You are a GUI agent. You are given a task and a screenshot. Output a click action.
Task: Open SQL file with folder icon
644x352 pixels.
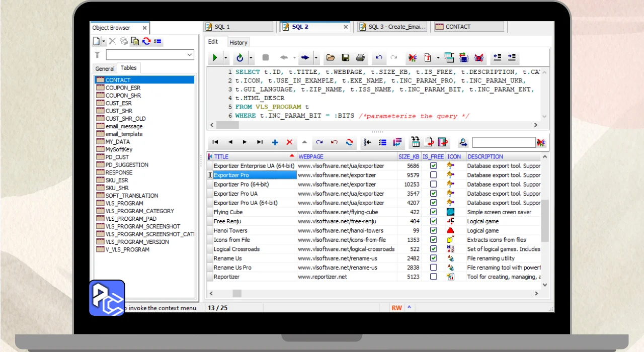pyautogui.click(x=330, y=58)
